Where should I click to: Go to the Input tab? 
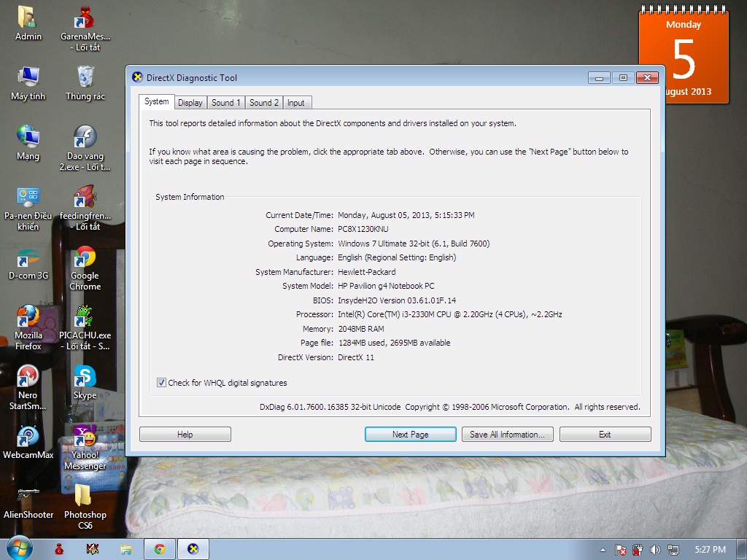tap(296, 103)
